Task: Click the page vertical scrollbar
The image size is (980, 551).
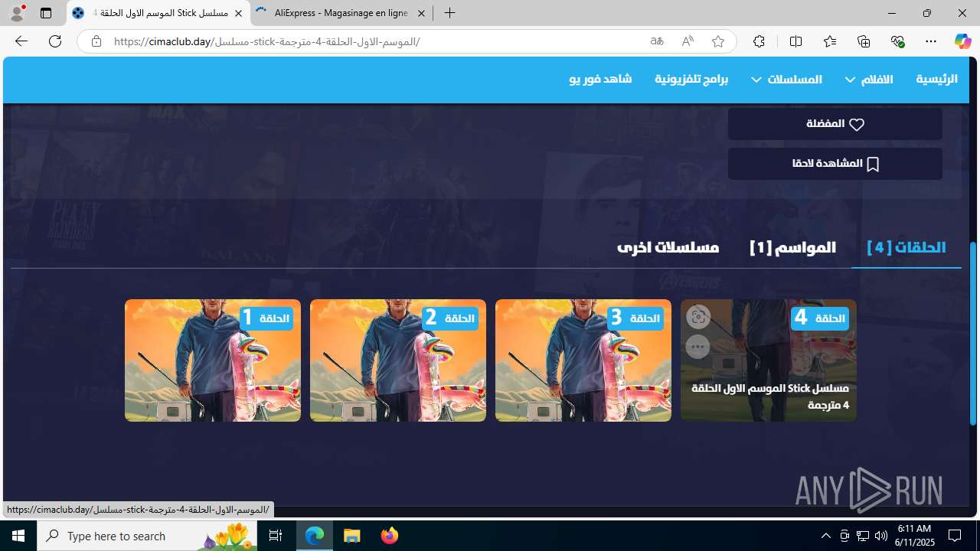Action: (x=973, y=334)
